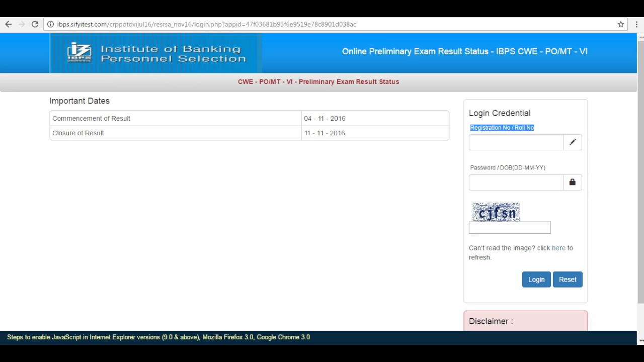Reload the page with the refresh icon
The width and height of the screenshot is (644, 362).
point(35,24)
